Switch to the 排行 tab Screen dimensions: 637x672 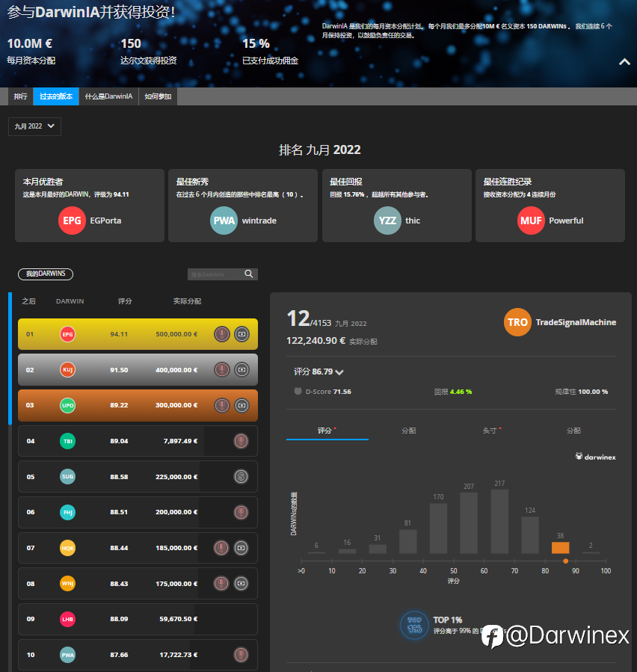(20, 96)
